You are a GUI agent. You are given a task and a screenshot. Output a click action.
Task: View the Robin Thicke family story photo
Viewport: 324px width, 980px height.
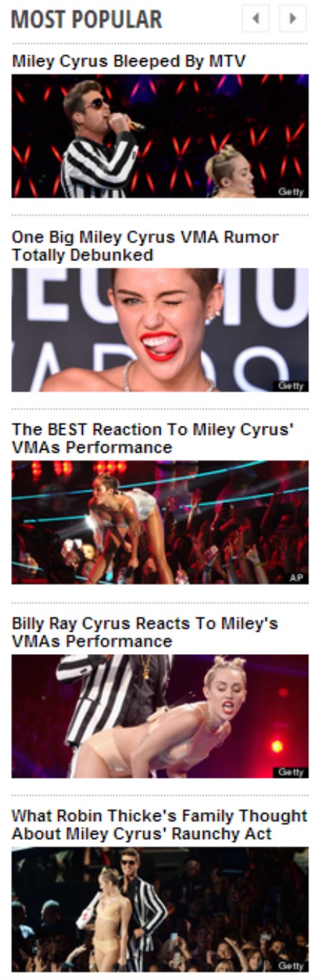160,909
